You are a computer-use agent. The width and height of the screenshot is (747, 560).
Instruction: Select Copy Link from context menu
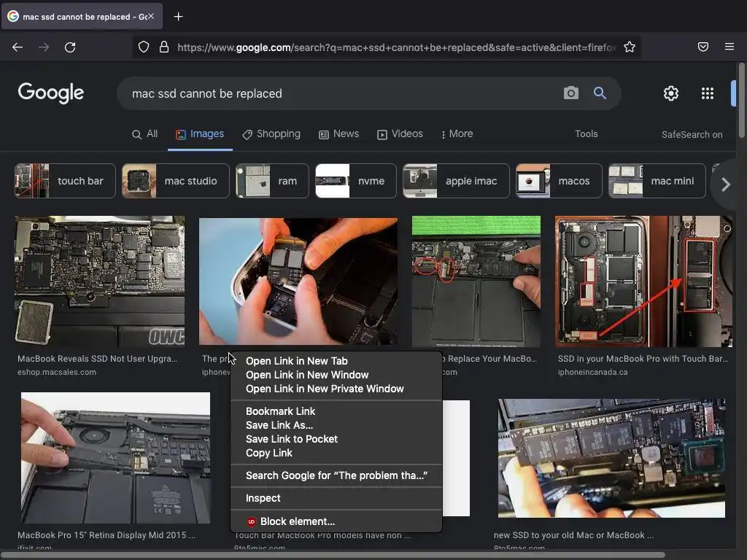tap(336, 454)
